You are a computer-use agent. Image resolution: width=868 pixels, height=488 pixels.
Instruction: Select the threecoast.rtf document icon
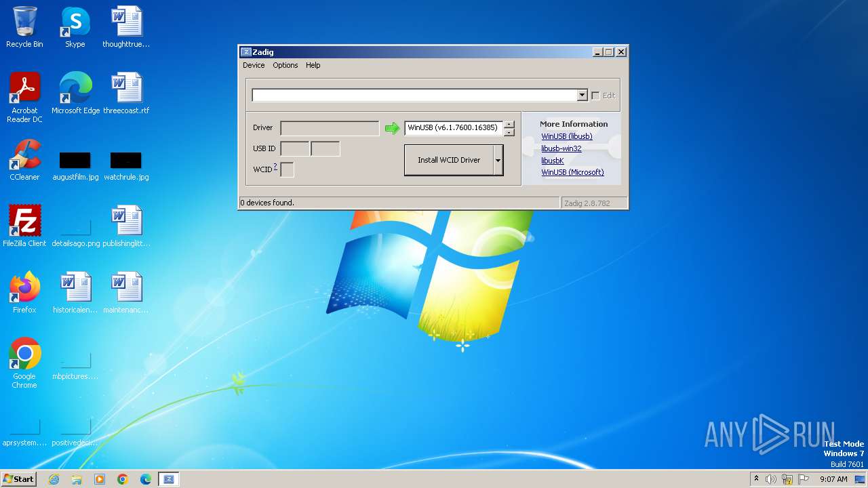click(x=126, y=94)
